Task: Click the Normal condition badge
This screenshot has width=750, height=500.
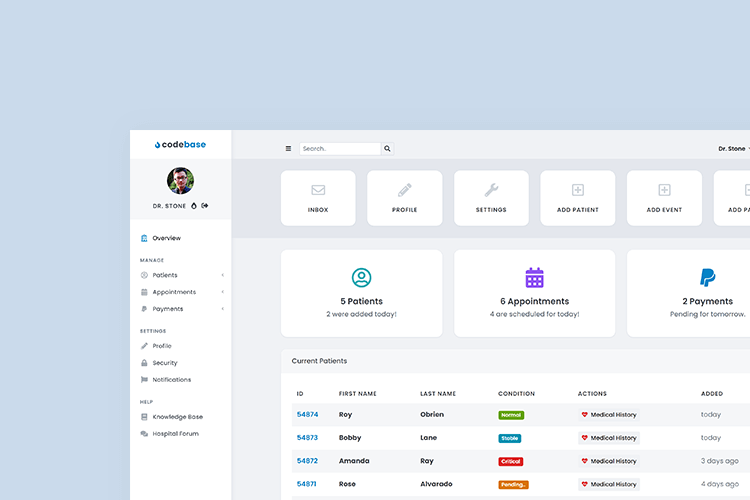Action: [511, 415]
